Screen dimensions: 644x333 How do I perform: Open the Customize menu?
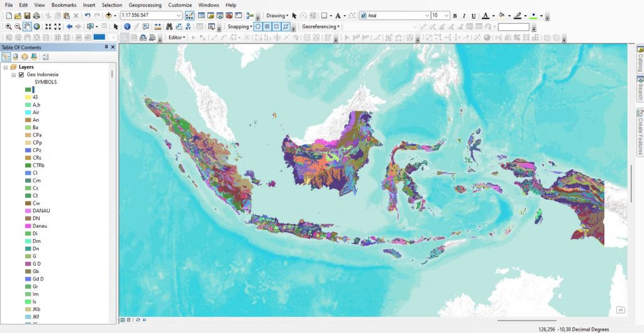pos(180,5)
